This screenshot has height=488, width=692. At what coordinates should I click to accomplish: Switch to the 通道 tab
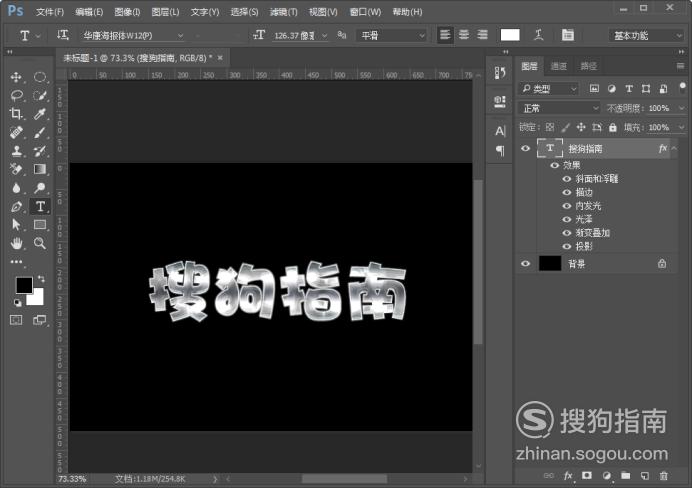coord(559,66)
